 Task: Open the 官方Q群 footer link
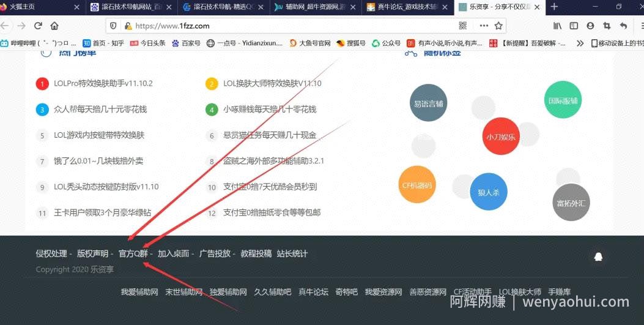(133, 253)
